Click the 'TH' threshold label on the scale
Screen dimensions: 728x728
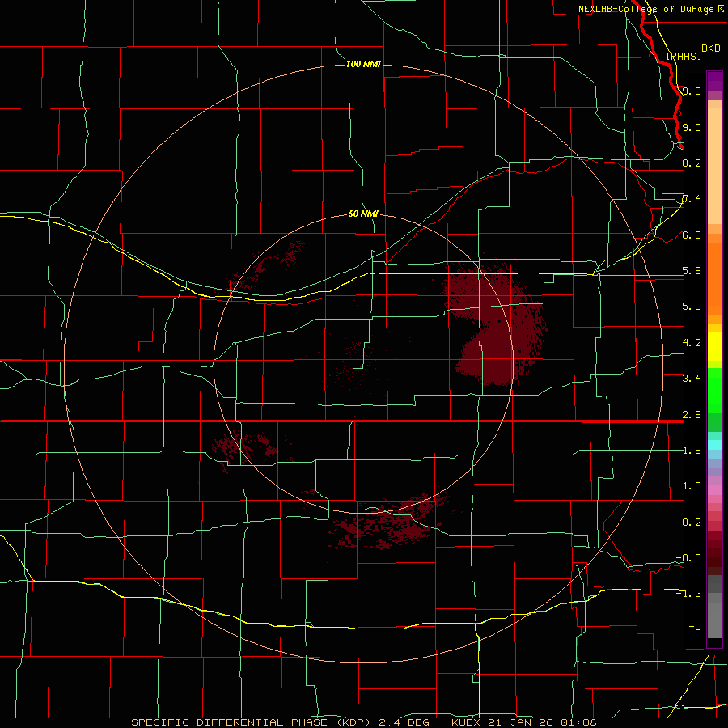point(695,630)
